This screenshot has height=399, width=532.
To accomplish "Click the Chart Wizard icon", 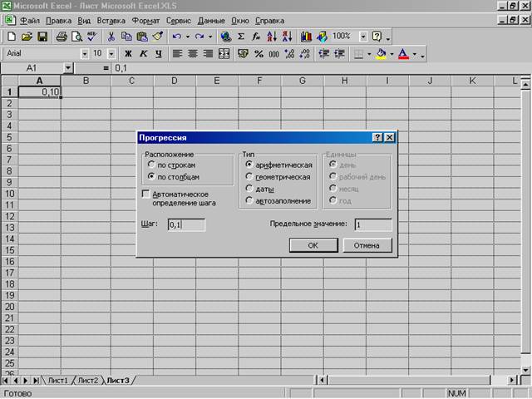I will [305, 37].
